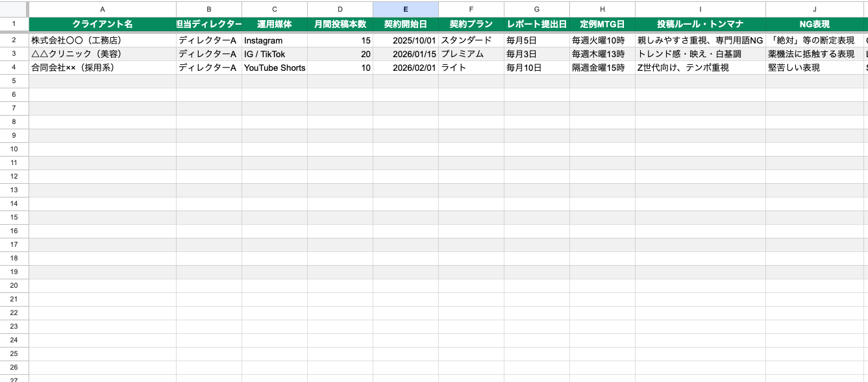Screen dimensions: 868x382
Task: Click the クライアント名 header cell
Action: pos(103,24)
